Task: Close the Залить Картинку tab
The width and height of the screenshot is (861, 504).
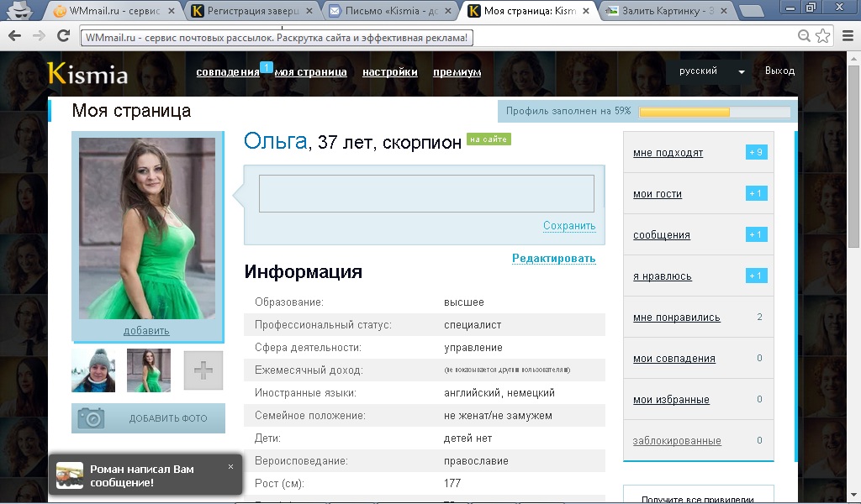Action: point(724,10)
